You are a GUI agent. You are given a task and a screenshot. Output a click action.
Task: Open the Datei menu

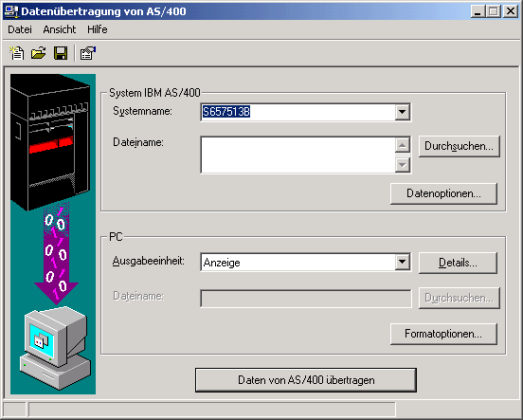[x=20, y=29]
